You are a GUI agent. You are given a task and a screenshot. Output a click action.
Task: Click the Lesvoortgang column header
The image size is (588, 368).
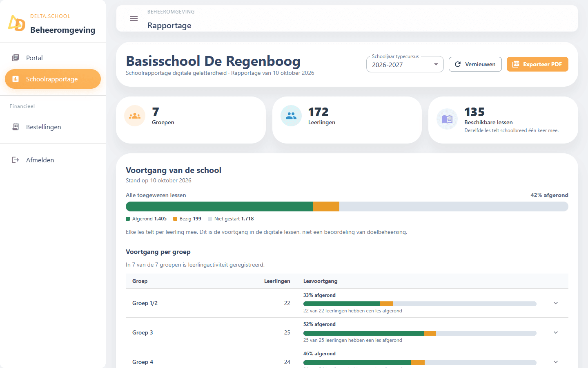(321, 281)
